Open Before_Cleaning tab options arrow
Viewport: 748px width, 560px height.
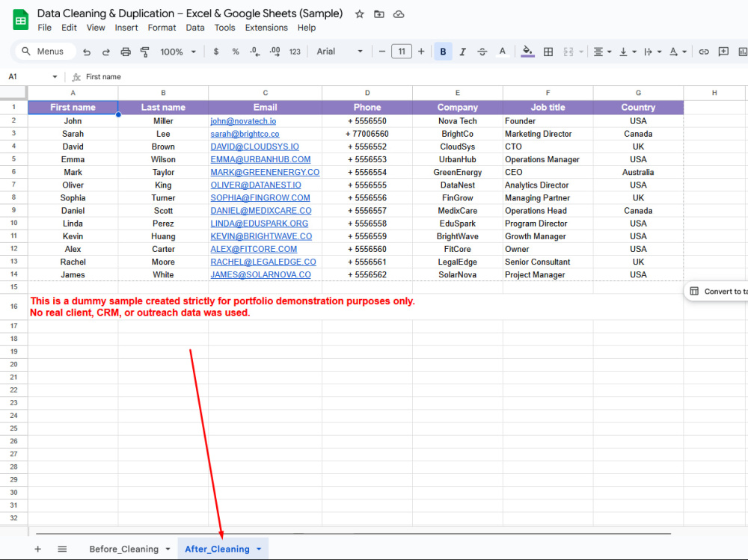(x=168, y=549)
